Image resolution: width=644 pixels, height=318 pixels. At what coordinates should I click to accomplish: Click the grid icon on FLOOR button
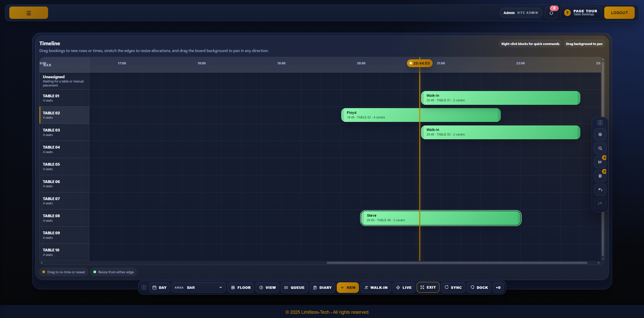click(x=233, y=288)
